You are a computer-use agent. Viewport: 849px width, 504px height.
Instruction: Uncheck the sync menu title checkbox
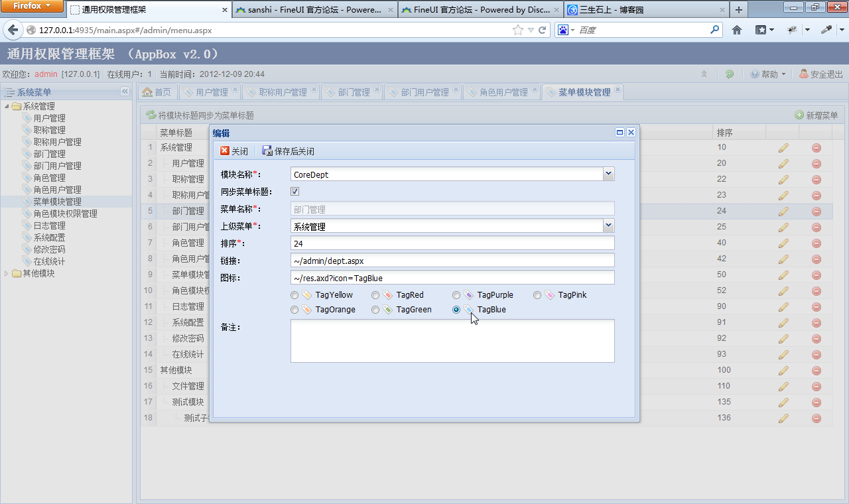tap(295, 192)
